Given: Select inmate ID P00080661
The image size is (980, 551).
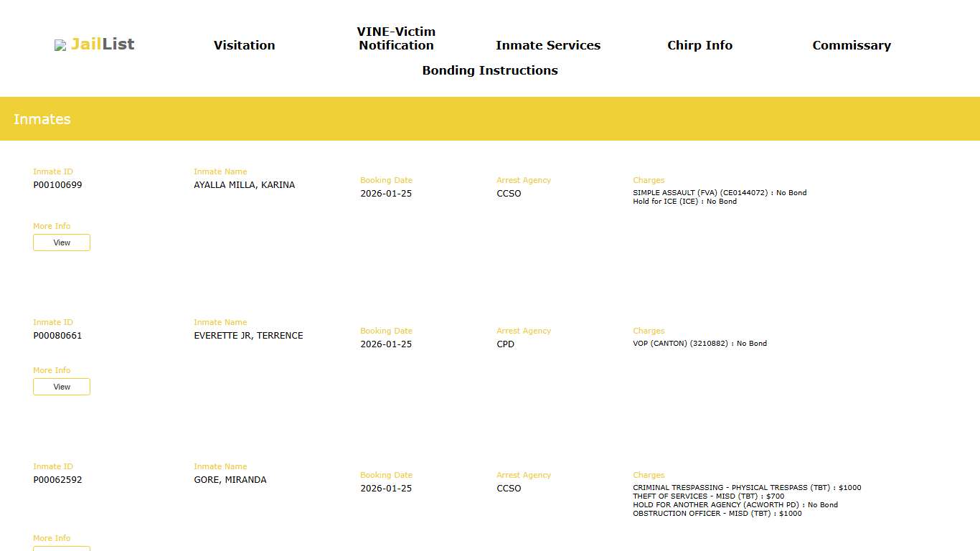Looking at the screenshot, I should coord(57,336).
